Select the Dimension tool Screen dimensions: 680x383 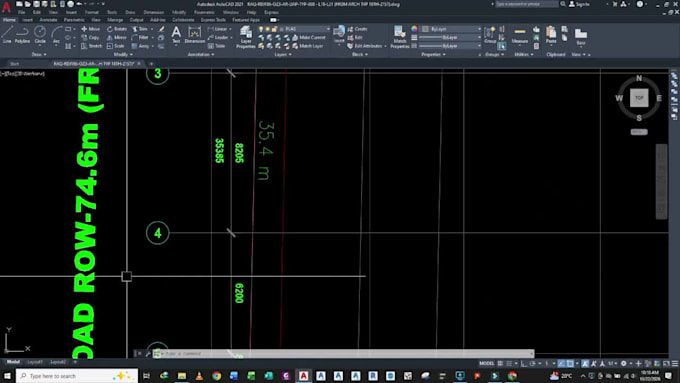[194, 35]
